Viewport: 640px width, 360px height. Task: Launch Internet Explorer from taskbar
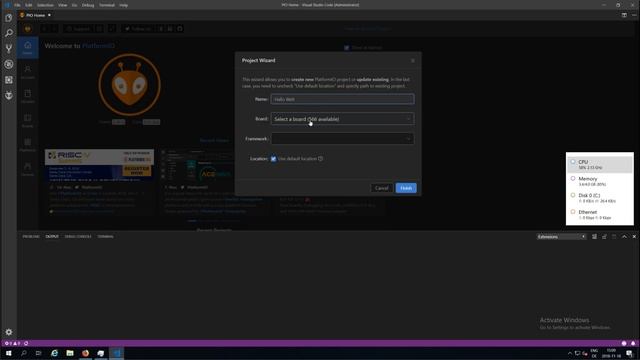click(x=54, y=353)
